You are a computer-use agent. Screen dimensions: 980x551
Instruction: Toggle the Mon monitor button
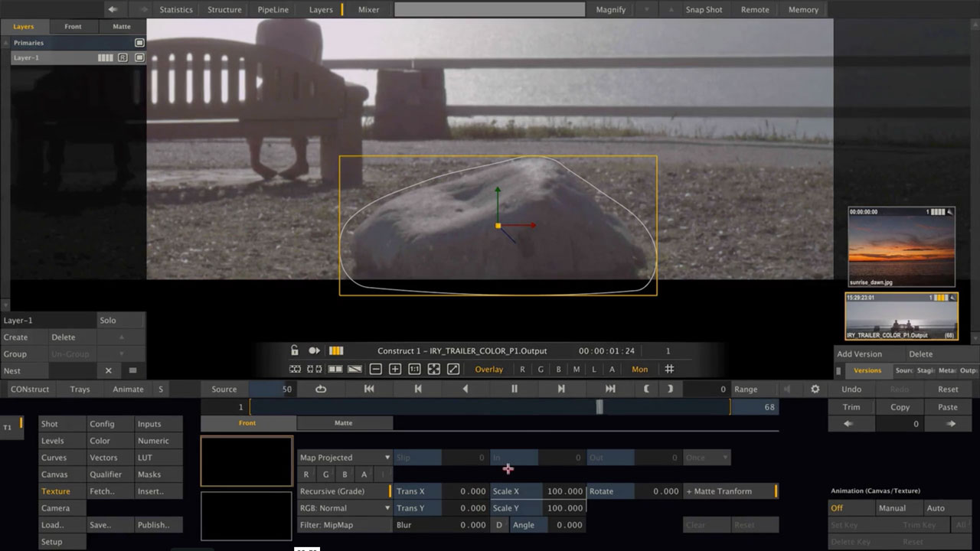(639, 369)
